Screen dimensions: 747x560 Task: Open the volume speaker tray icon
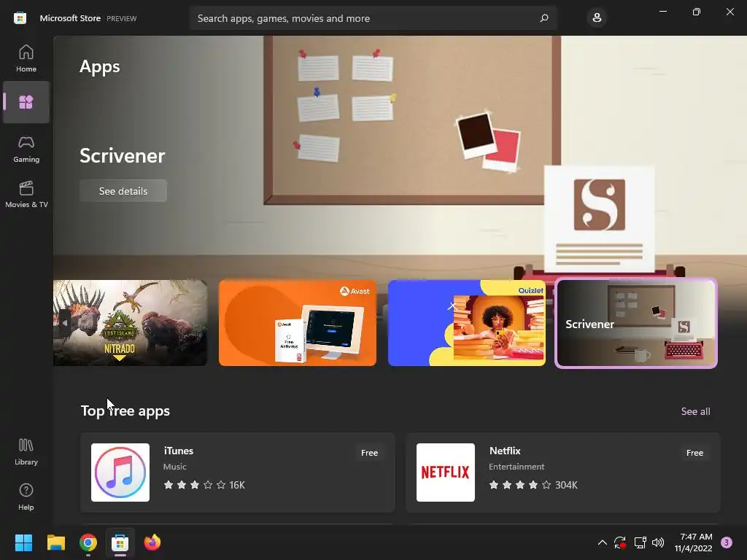658,542
